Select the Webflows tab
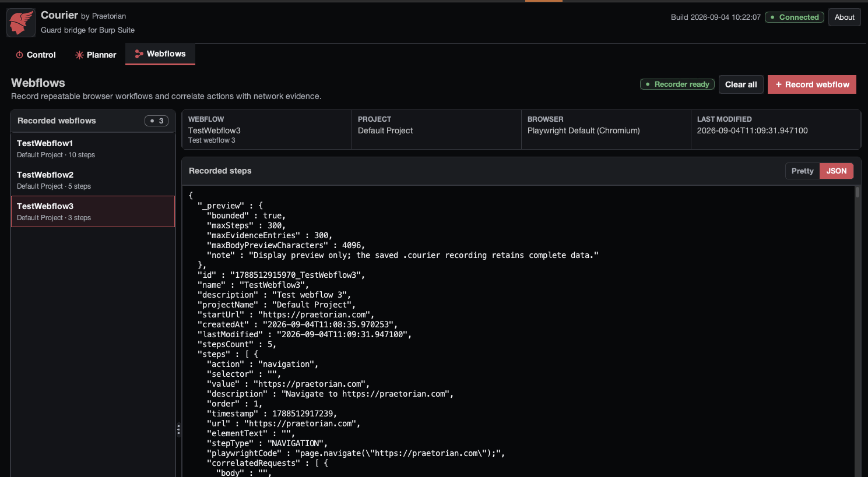The height and width of the screenshot is (477, 868). click(160, 54)
